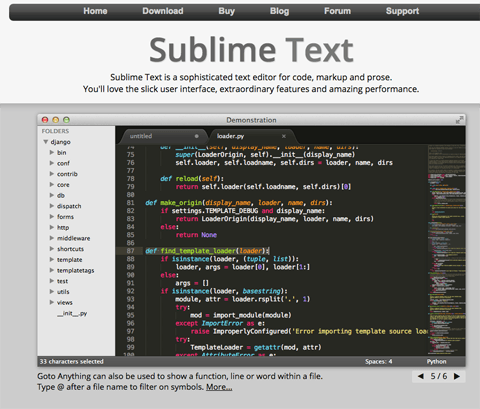Expand the http folder arrow
Viewport: 480px width, 409px height.
tap(52, 227)
